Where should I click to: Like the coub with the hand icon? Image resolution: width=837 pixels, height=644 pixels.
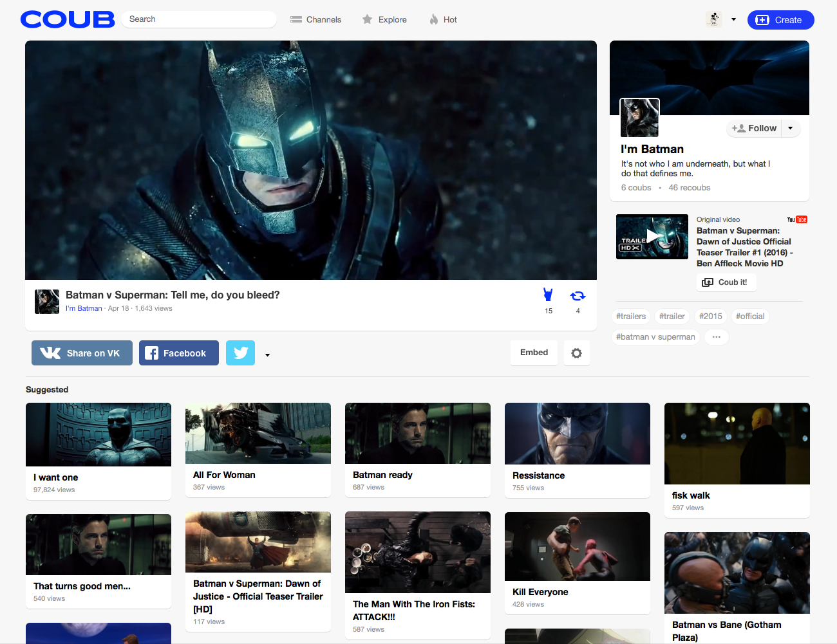(x=548, y=295)
